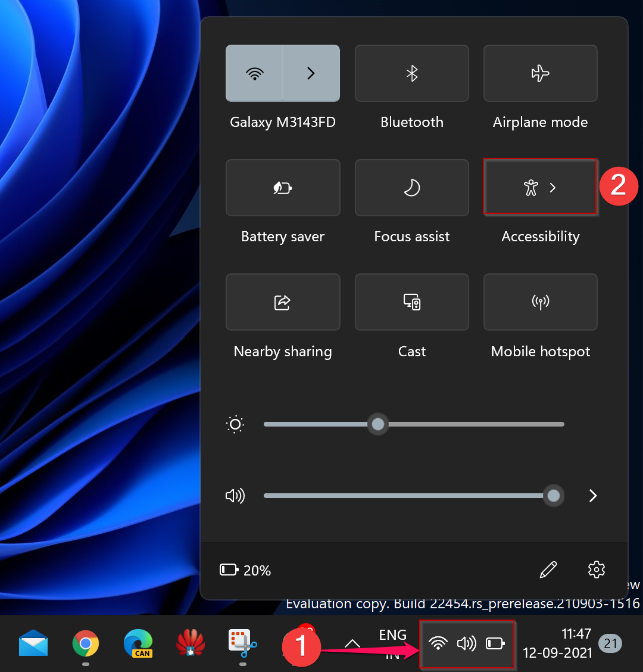Click the Airplane mode label text
Screen dimensions: 643x672
(x=540, y=122)
